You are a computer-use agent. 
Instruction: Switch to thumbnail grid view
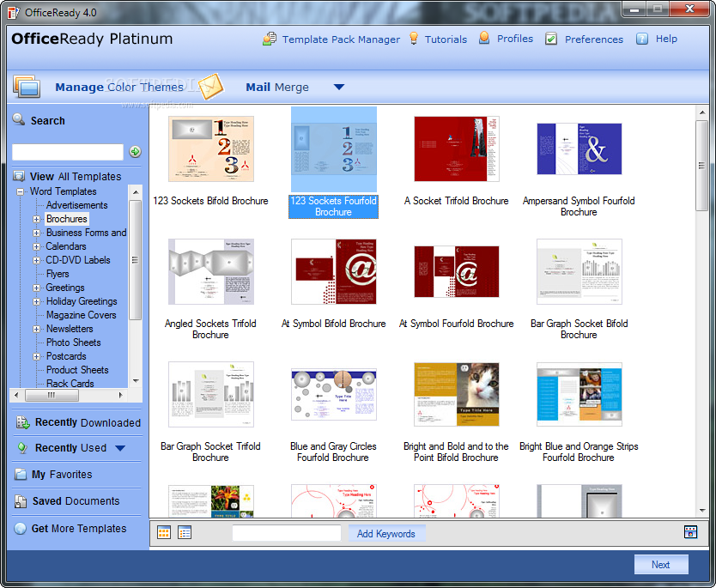click(x=164, y=532)
